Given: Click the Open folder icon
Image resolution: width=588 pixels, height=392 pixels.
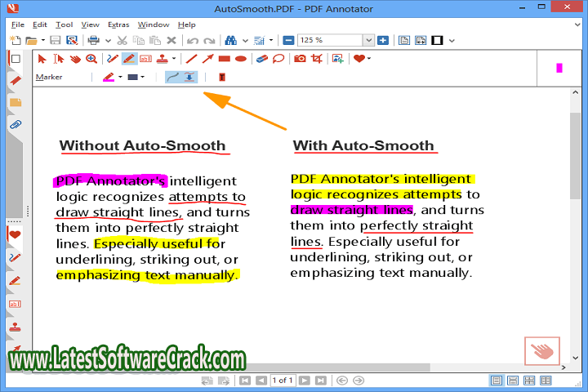Looking at the screenshot, I should 31,40.
